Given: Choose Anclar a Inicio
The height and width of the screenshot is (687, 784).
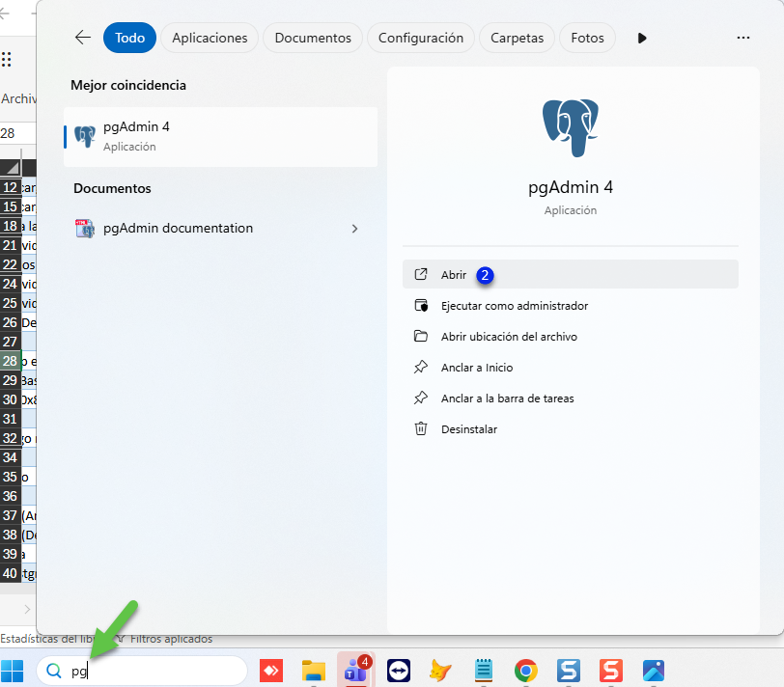Looking at the screenshot, I should pos(570,368).
